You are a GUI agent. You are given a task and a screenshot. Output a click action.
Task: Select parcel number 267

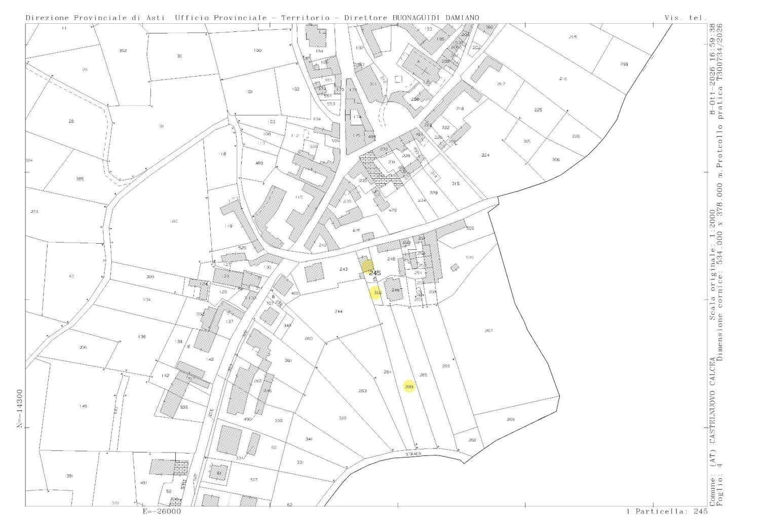click(x=488, y=330)
